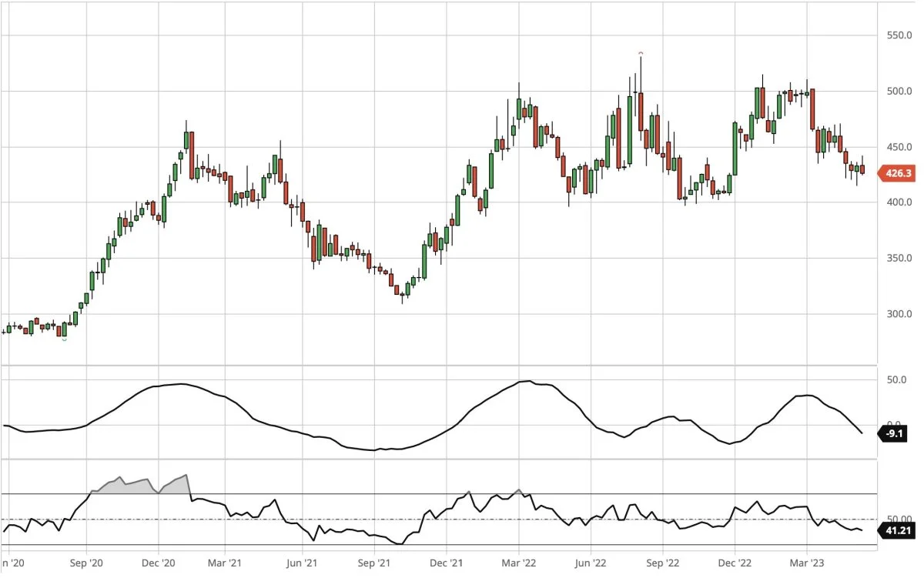The image size is (924, 578).
Task: Click the 426.3 current price tag
Action: pyautogui.click(x=897, y=174)
